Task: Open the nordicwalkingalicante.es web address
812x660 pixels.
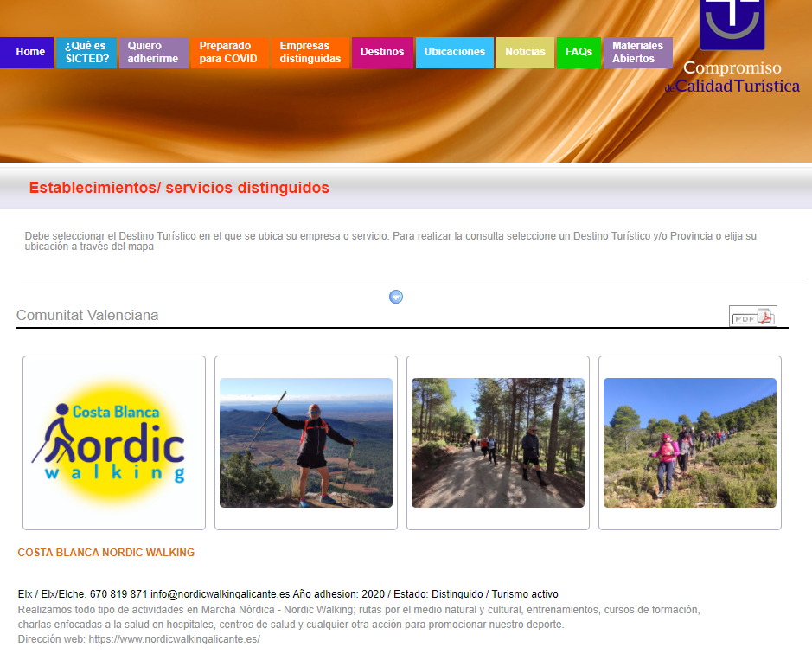Action: coord(175,639)
